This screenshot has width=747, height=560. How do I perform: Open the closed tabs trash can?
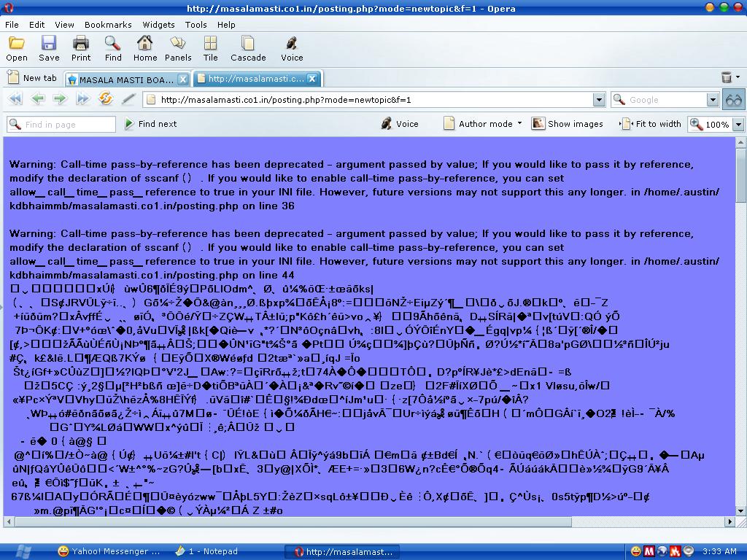pos(727,77)
